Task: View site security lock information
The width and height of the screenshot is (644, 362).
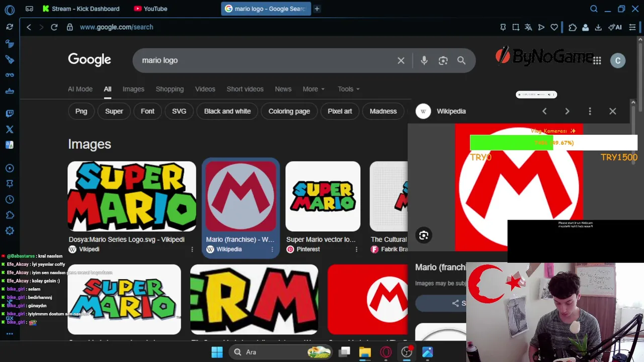Action: click(69, 27)
